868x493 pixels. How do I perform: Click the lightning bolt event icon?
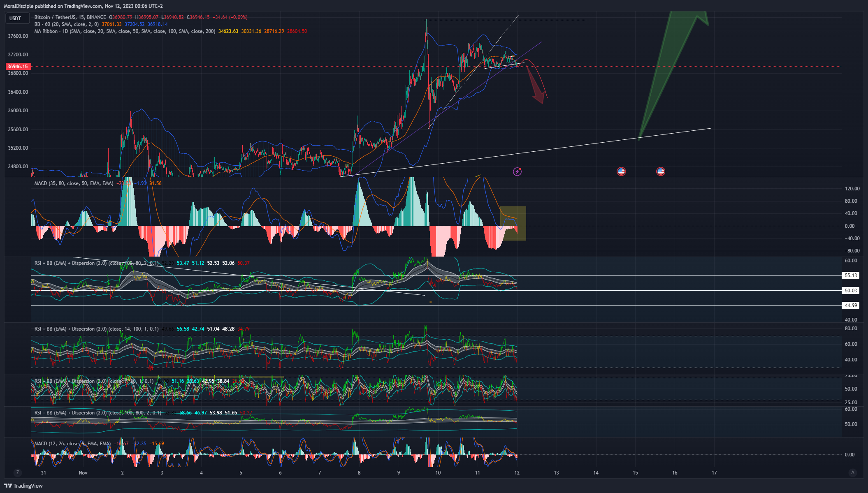click(x=517, y=171)
